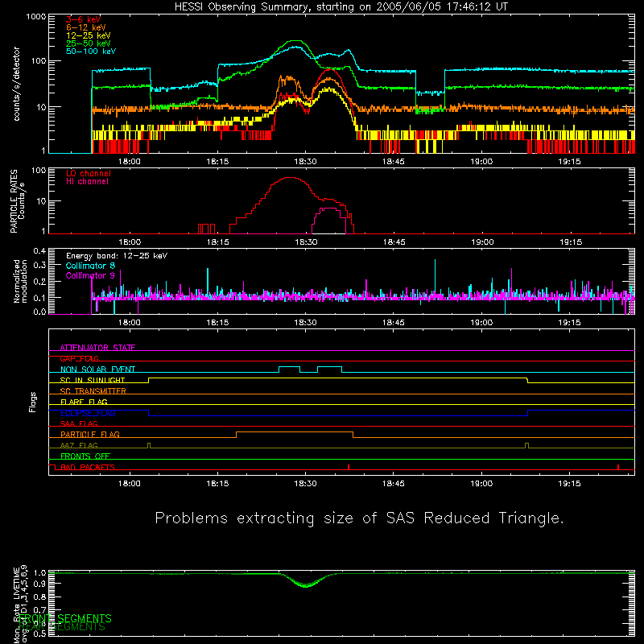Click the HI channel legend entry
The height and width of the screenshot is (644, 644).
[x=87, y=181]
